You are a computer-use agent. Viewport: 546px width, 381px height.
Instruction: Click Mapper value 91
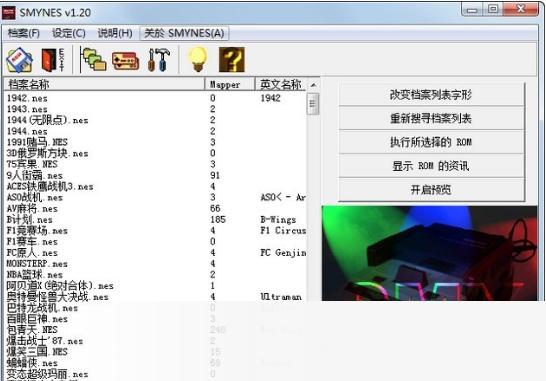(215, 175)
